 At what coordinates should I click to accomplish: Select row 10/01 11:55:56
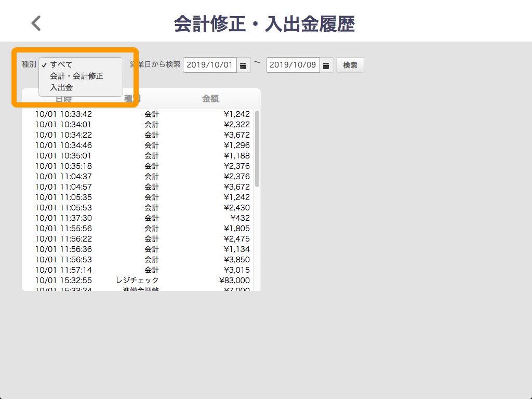click(x=137, y=229)
